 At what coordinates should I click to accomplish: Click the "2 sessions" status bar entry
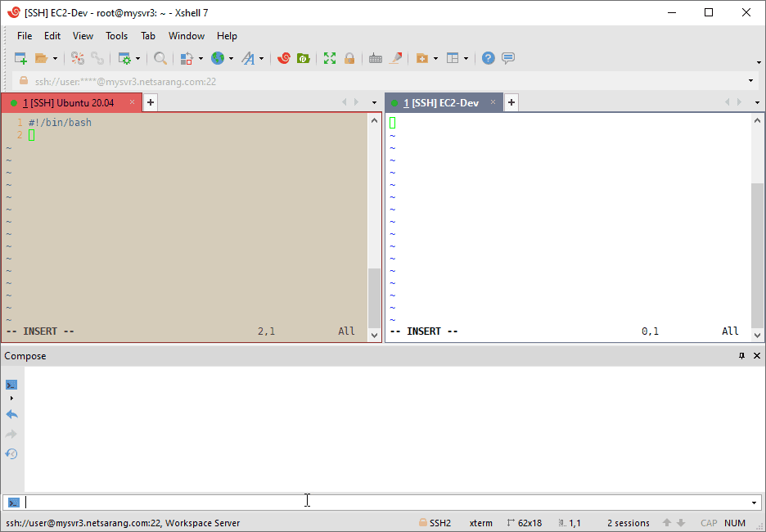[x=629, y=523]
